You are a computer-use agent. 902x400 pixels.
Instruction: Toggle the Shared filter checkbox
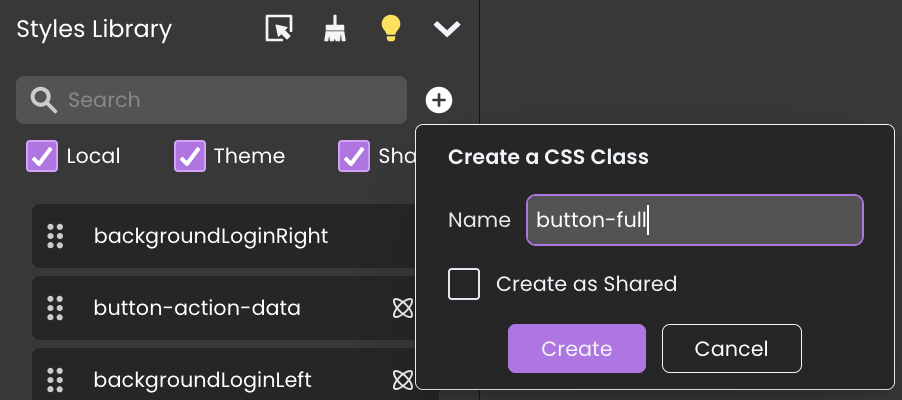(354, 156)
